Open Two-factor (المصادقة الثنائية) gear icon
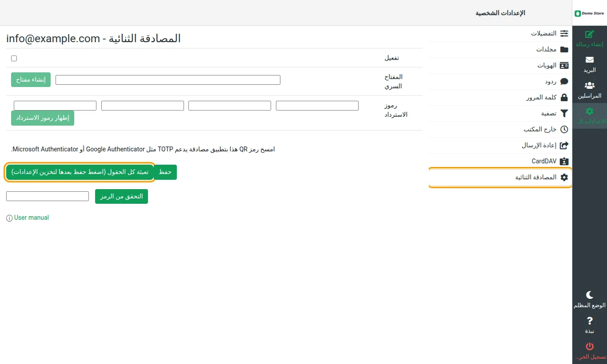This screenshot has width=607, height=364. 564,178
